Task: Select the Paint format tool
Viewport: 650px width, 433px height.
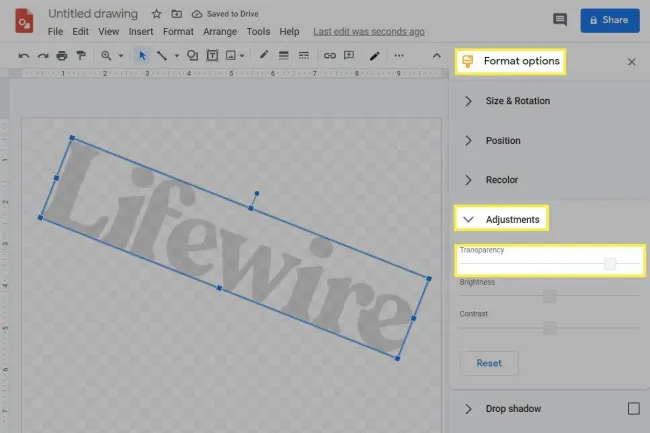Action: (80, 56)
